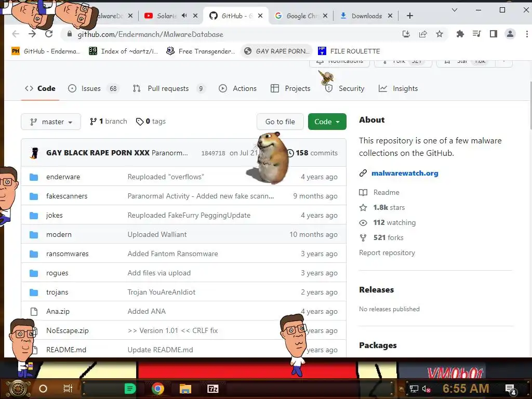The image size is (532, 399).
Task: Toggle the Chrome side panel icon
Action: click(494, 34)
